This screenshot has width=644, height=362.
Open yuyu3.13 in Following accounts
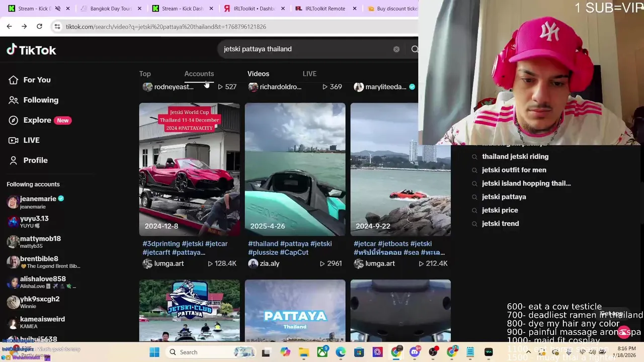pyautogui.click(x=28, y=222)
